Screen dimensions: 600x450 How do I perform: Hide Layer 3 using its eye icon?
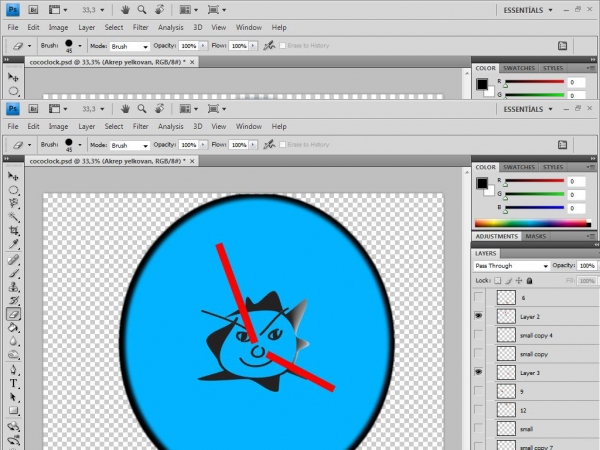[478, 372]
